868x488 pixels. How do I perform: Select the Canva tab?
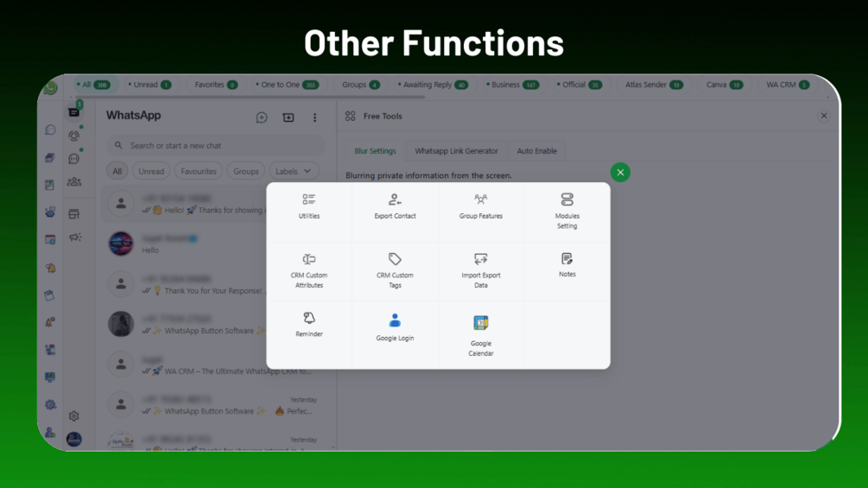tap(724, 85)
